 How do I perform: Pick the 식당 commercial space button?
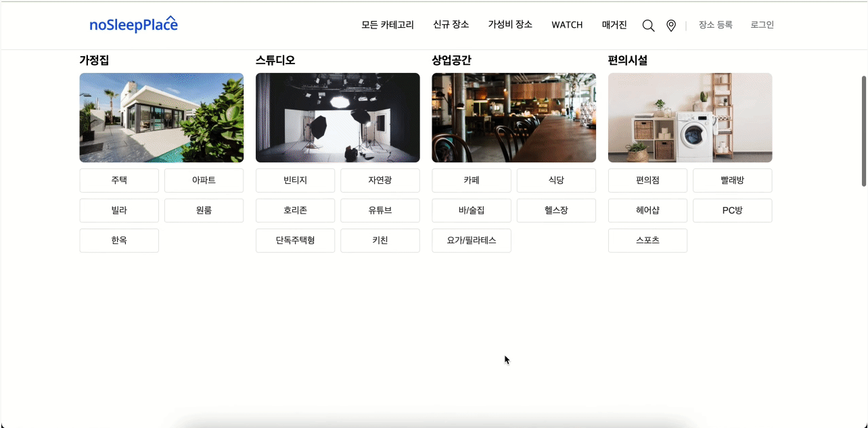(556, 181)
